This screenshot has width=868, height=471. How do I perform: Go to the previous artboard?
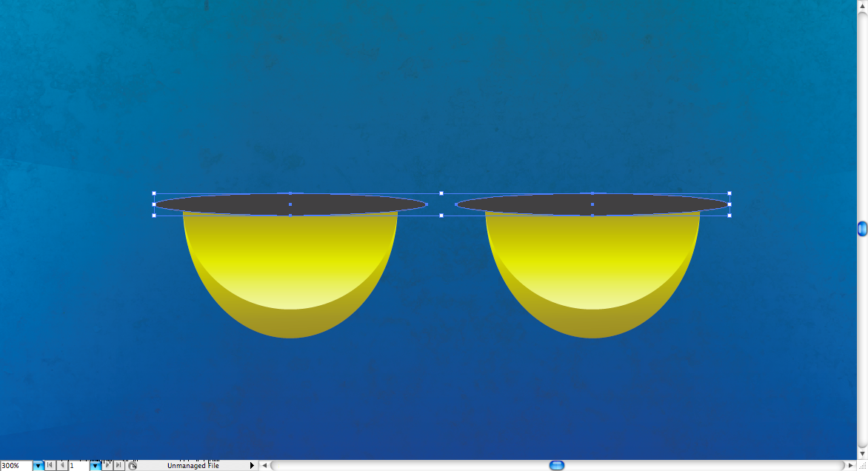point(62,466)
